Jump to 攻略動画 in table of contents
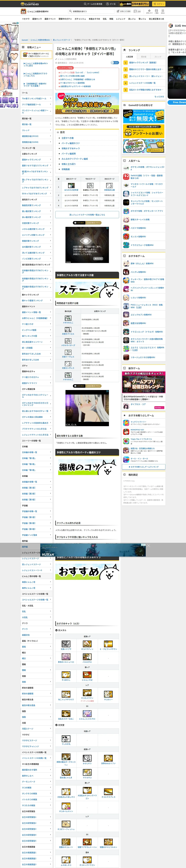The height and width of the screenshot is (868, 186). pos(65,169)
